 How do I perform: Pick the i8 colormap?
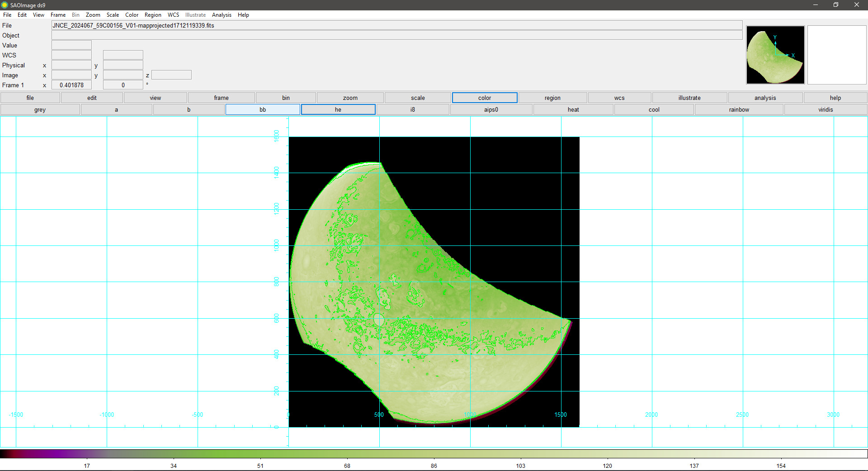click(412, 109)
